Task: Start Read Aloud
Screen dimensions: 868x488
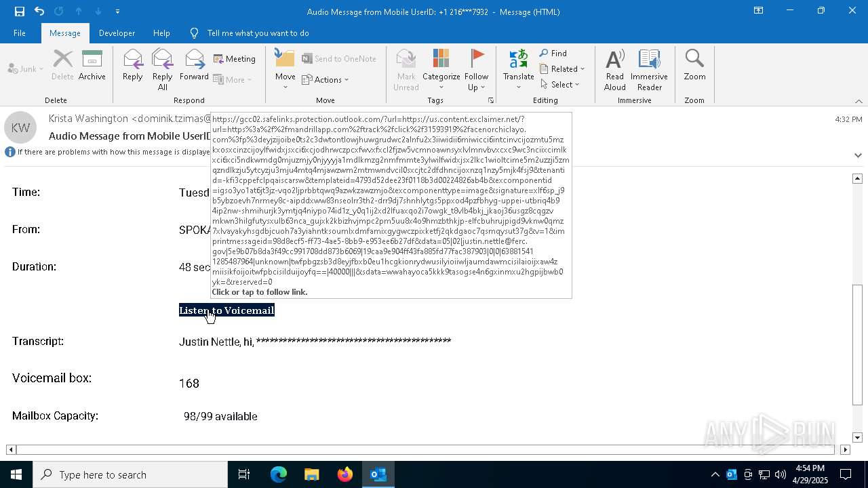Action: 615,69
